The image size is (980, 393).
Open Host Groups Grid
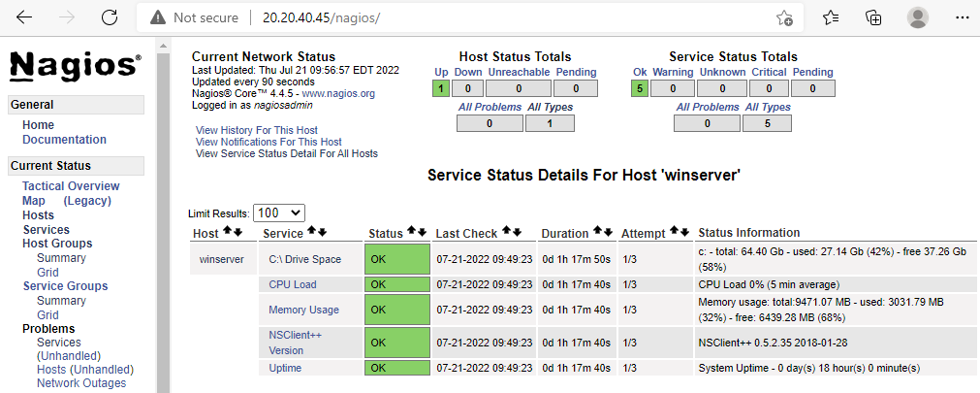(47, 273)
